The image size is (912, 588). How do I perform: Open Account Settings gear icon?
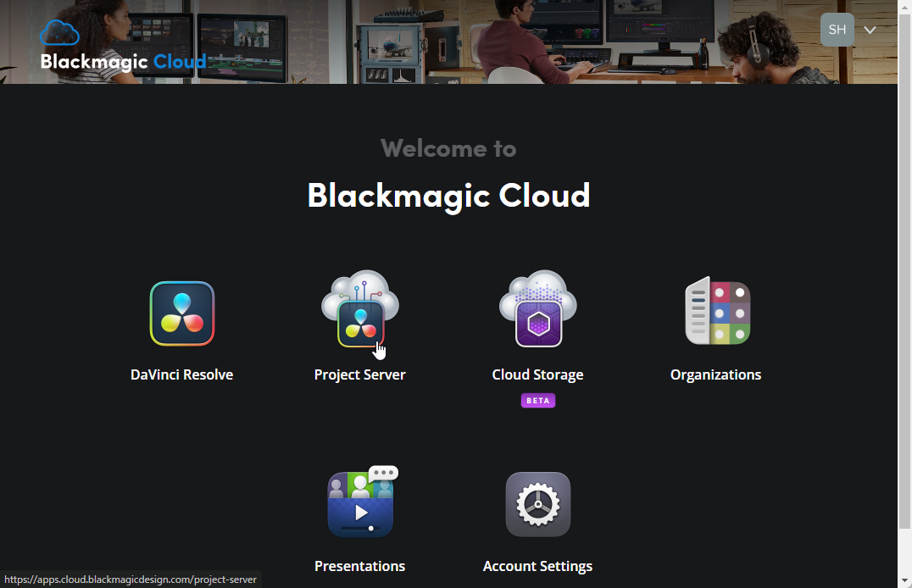coord(537,504)
